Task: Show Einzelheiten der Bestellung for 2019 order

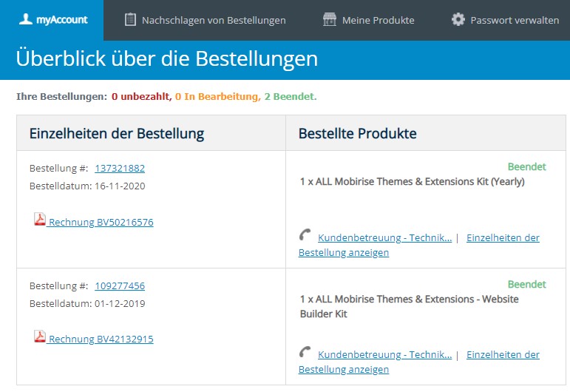Action: (x=503, y=355)
